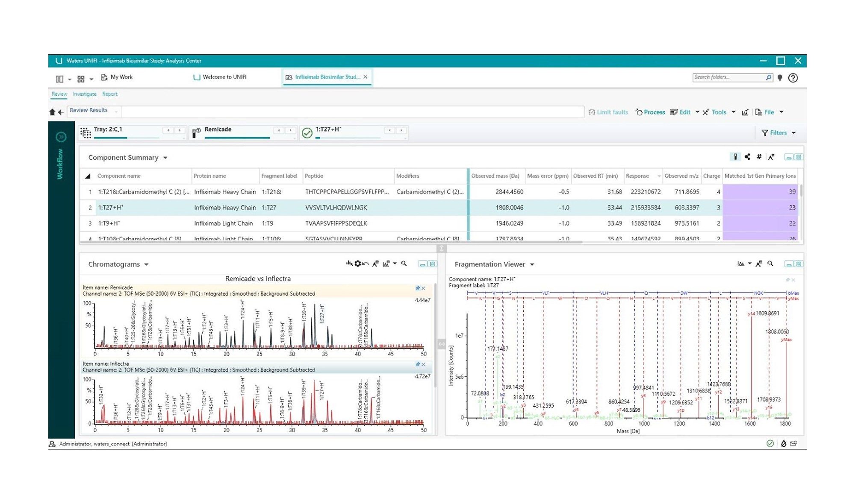
Task: Click the status bar green check icon
Action: (x=770, y=443)
